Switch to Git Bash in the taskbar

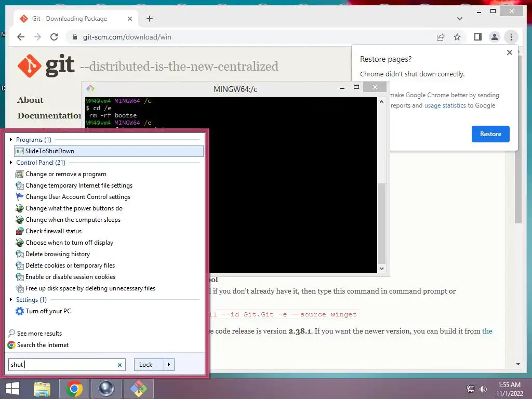point(139,389)
